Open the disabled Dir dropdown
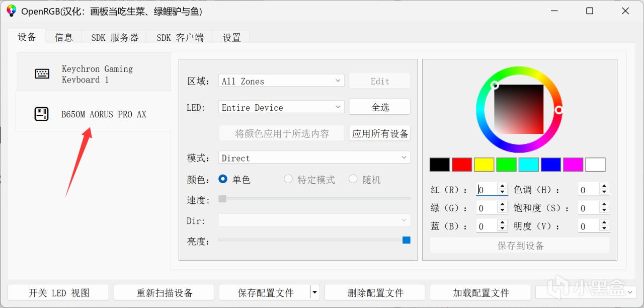This screenshot has width=644, height=308. point(314,220)
